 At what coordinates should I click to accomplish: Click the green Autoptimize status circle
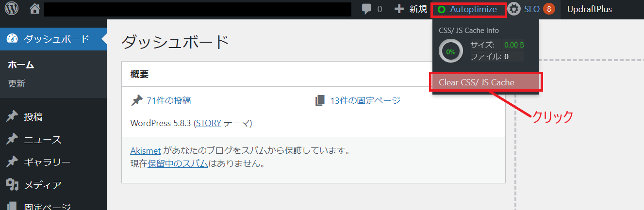(x=442, y=10)
